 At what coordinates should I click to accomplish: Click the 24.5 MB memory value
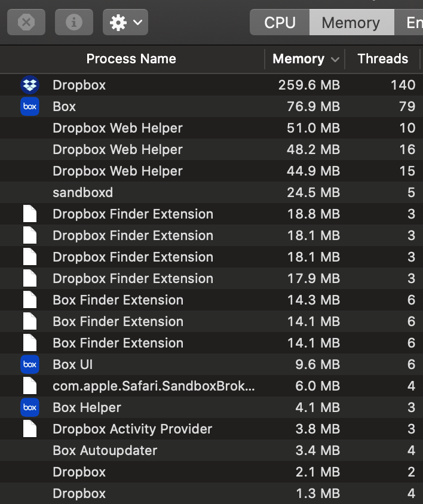[x=313, y=192]
